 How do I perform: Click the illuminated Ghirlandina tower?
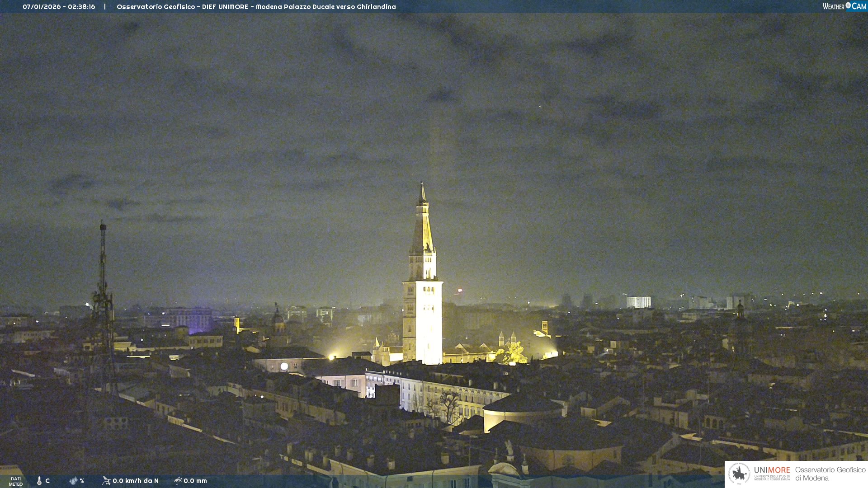click(x=423, y=307)
